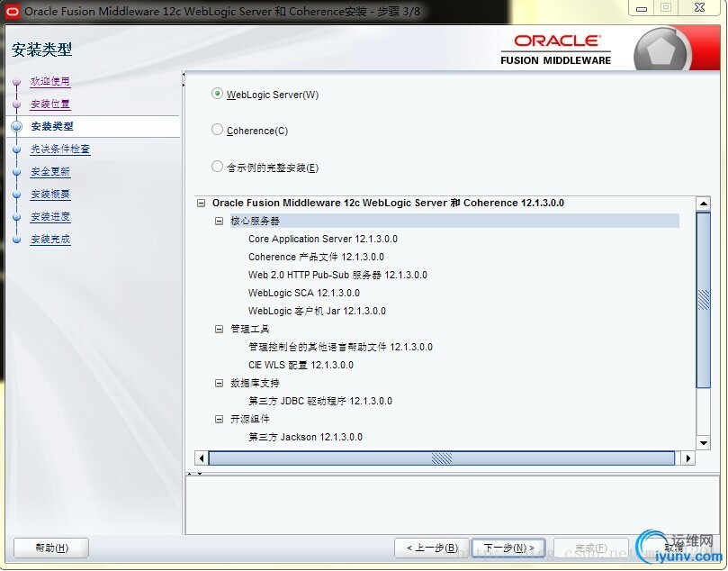Select Core Application Server 12.1.3.0.0 row
Image resolution: width=728 pixels, height=571 pixels.
point(323,239)
